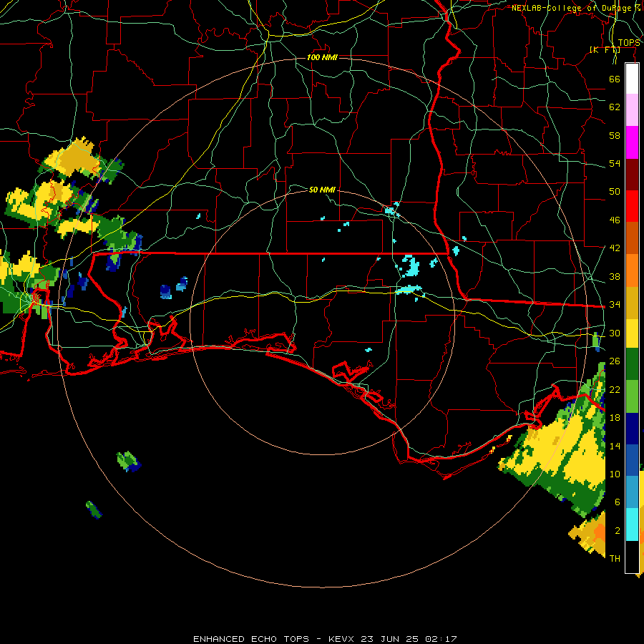Click the "22" legend value
This screenshot has width=644, height=644.
(615, 389)
